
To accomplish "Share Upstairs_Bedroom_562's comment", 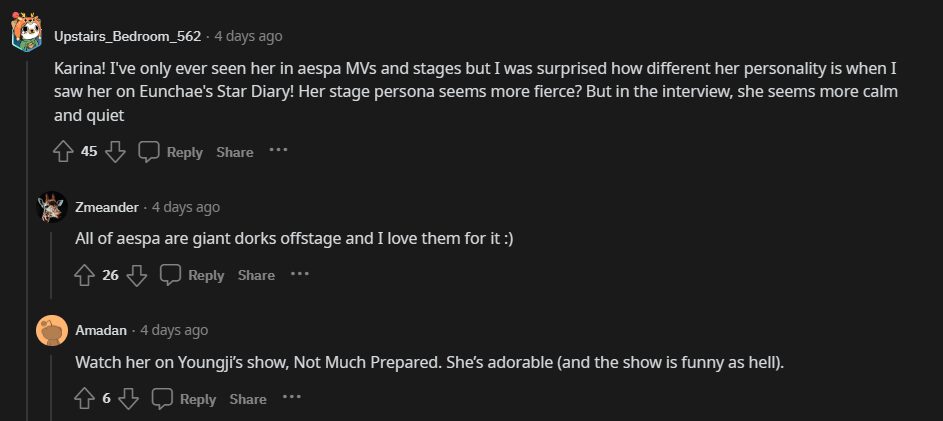I will (x=235, y=152).
